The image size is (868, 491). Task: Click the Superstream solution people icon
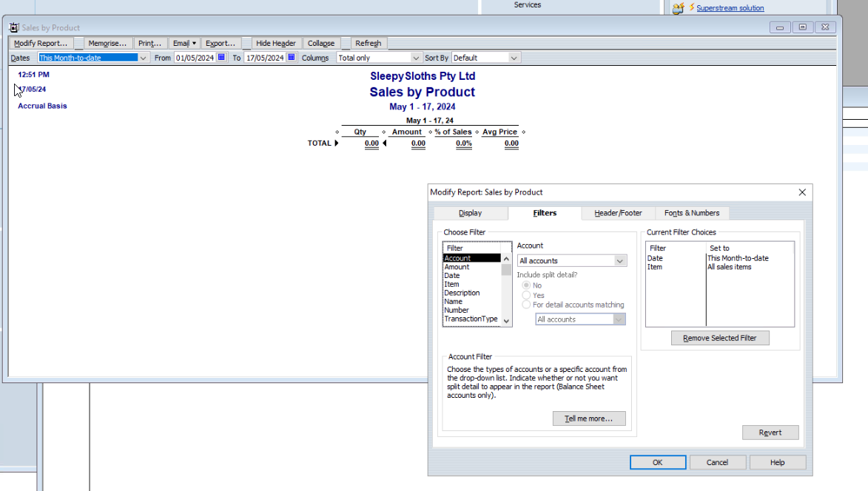click(678, 8)
